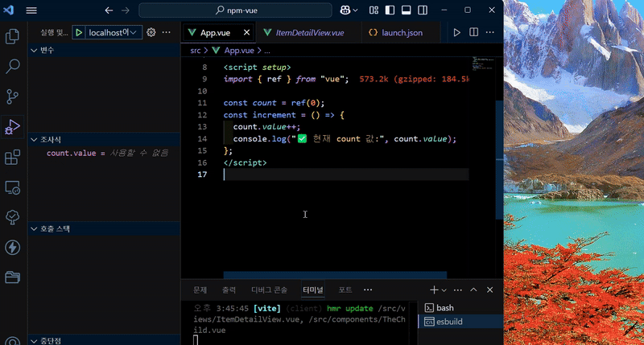Viewport: 644px width, 345px height.
Task: Open the 디버그 콘솔 panel tab
Action: point(270,290)
